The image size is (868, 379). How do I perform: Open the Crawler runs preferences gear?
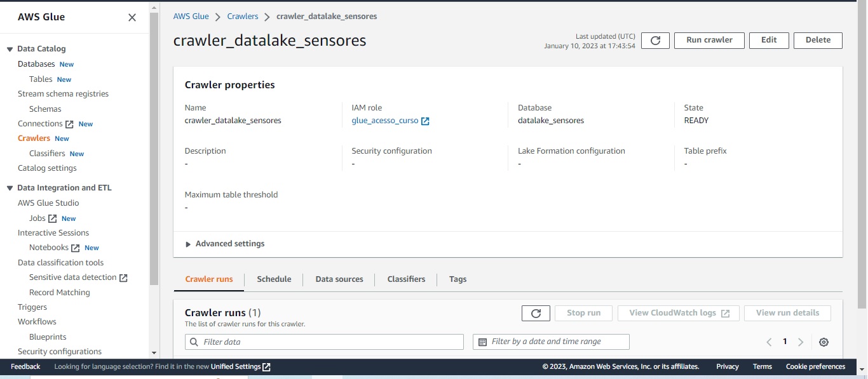coord(824,342)
